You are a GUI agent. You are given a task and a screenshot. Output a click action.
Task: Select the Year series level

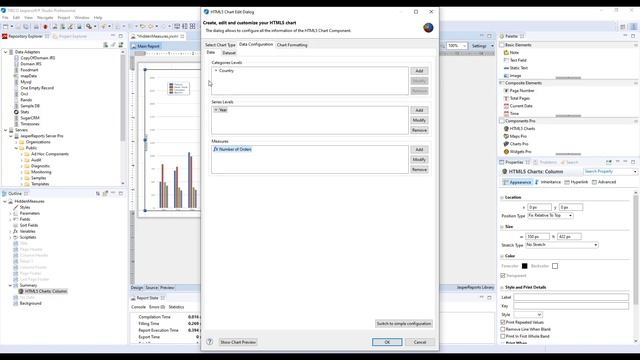click(x=222, y=110)
